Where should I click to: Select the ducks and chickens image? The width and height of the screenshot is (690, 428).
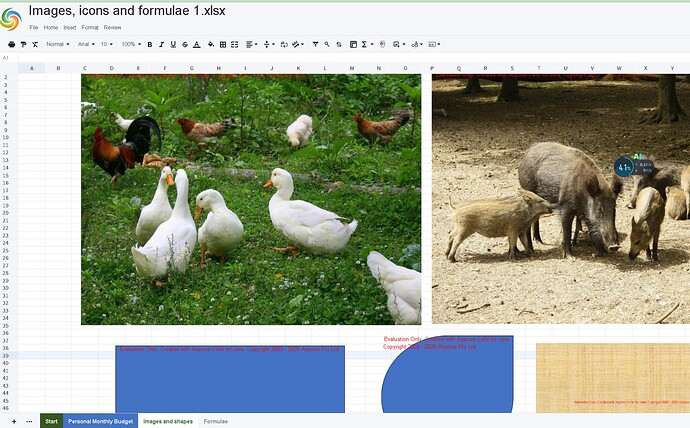tap(250, 200)
